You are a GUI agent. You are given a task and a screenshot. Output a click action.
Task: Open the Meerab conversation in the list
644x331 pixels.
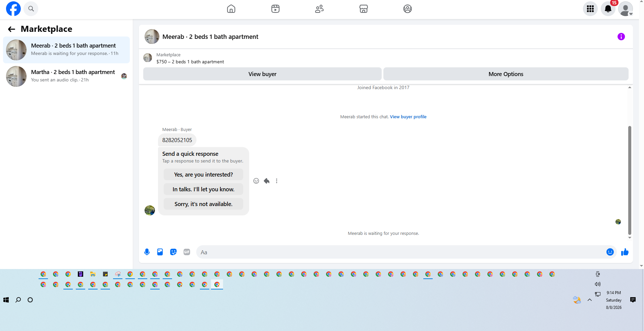(66, 50)
